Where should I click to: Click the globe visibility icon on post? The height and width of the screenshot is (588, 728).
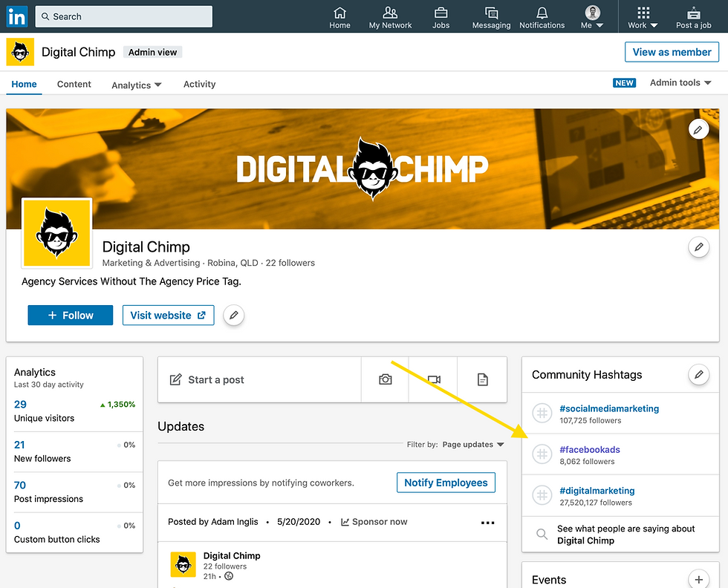229,576
